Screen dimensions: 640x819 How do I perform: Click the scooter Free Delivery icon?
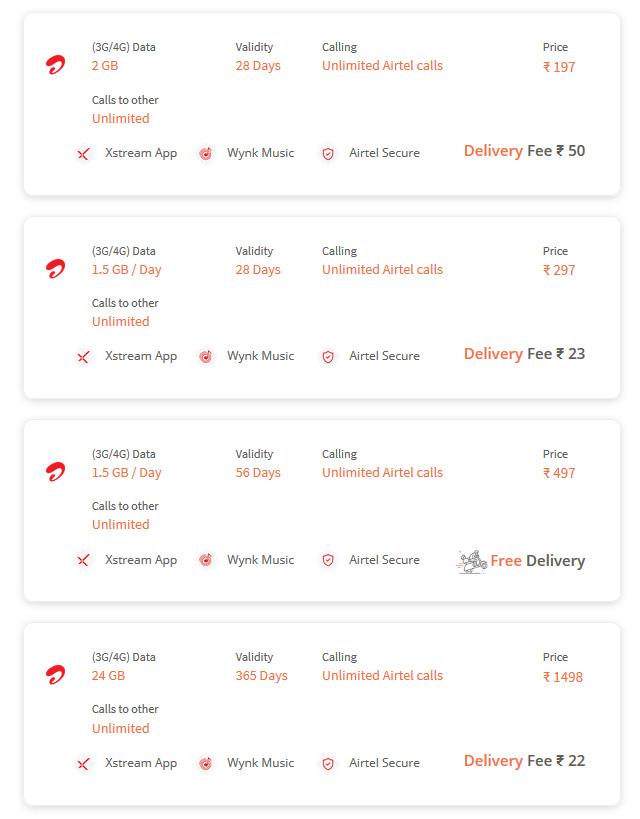[x=472, y=561]
